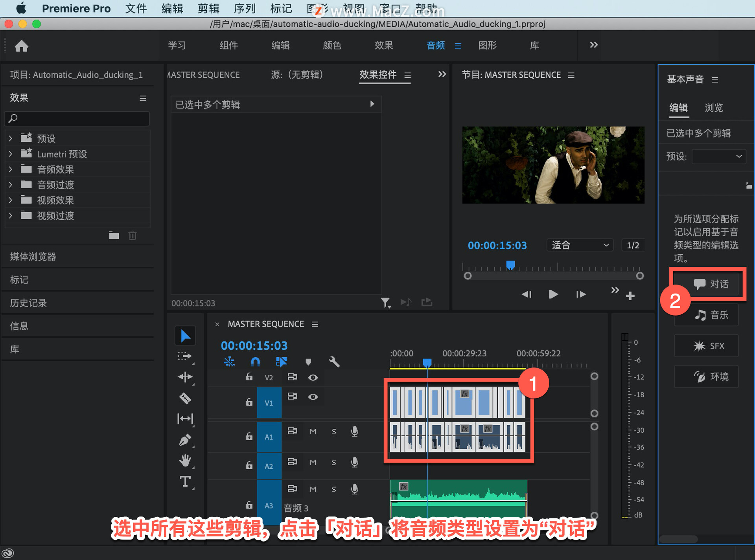Open the 序列 menu
The image size is (755, 560).
click(x=245, y=8)
